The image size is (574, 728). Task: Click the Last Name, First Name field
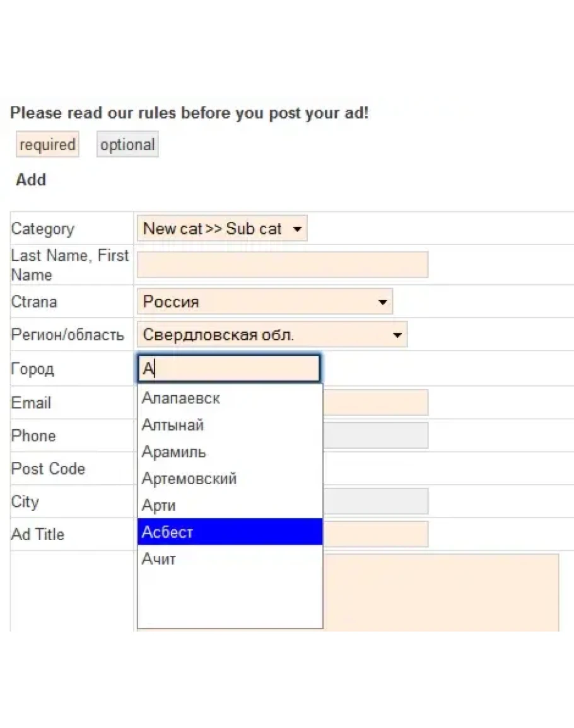pos(282,265)
